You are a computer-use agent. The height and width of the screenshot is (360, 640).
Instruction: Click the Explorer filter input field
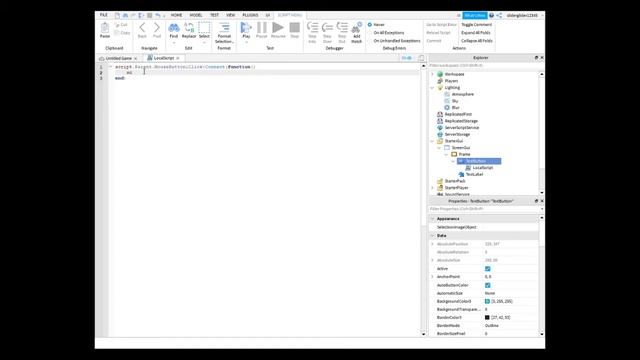tap(484, 65)
